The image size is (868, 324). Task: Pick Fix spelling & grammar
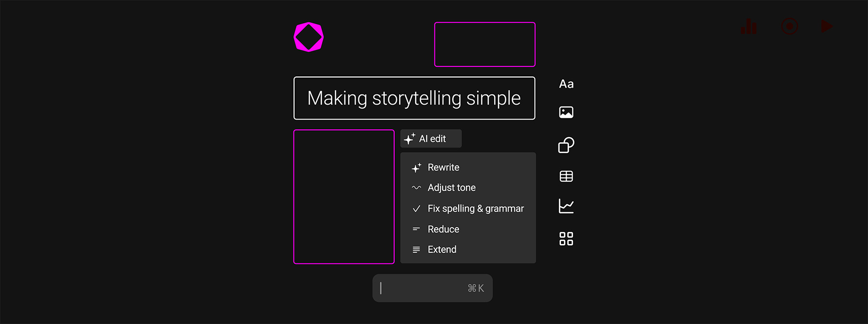click(x=468, y=208)
